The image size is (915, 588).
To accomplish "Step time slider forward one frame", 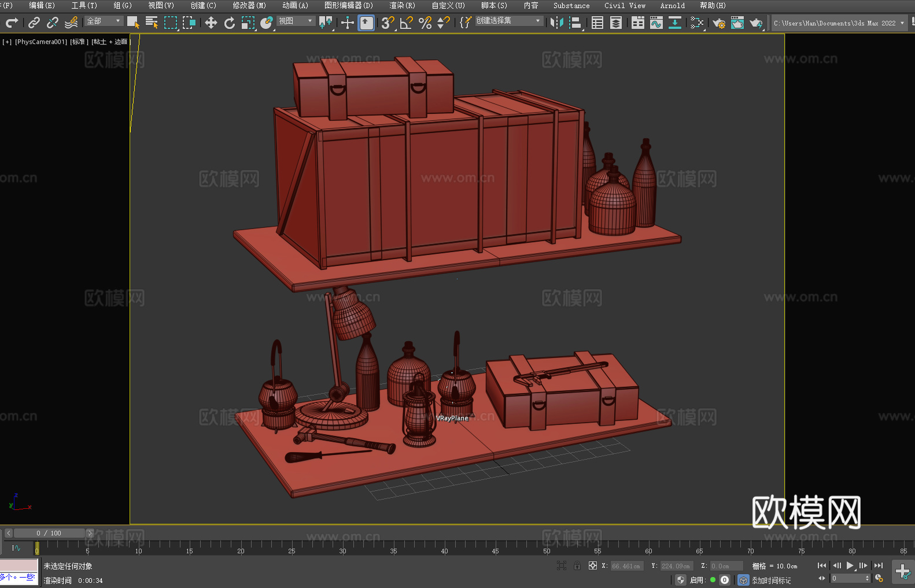I will click(x=90, y=533).
